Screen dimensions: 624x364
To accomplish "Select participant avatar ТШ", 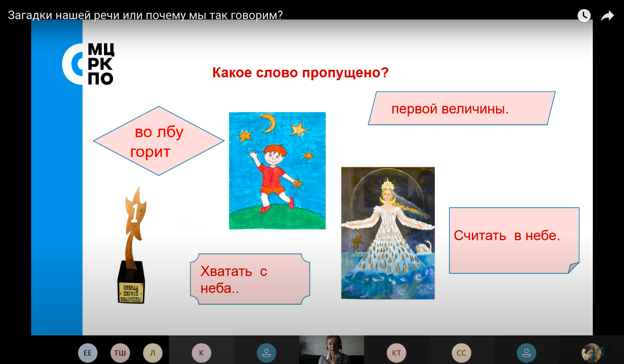I will [x=120, y=353].
